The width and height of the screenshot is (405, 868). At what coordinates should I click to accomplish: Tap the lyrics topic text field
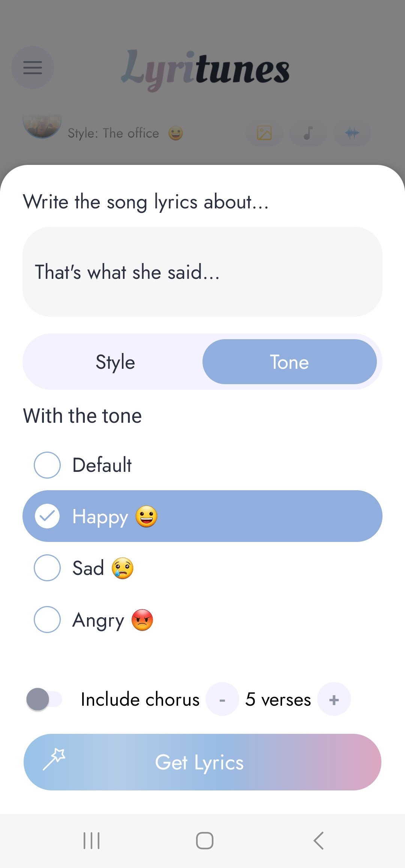coord(202,272)
